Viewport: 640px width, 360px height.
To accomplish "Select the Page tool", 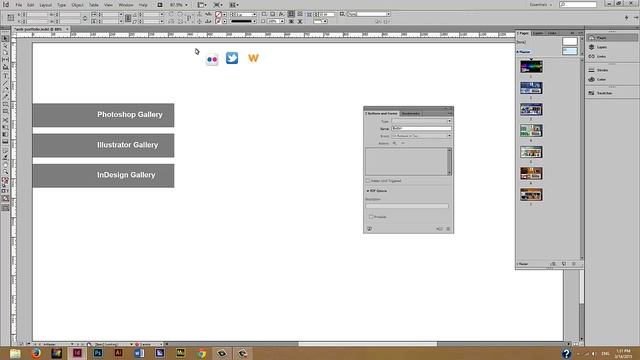I will pos(5,53).
